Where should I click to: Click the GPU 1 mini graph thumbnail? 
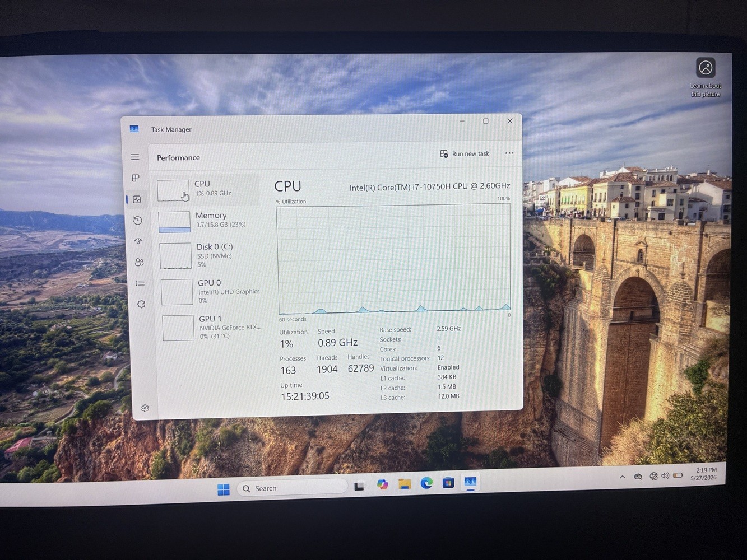pos(178,328)
